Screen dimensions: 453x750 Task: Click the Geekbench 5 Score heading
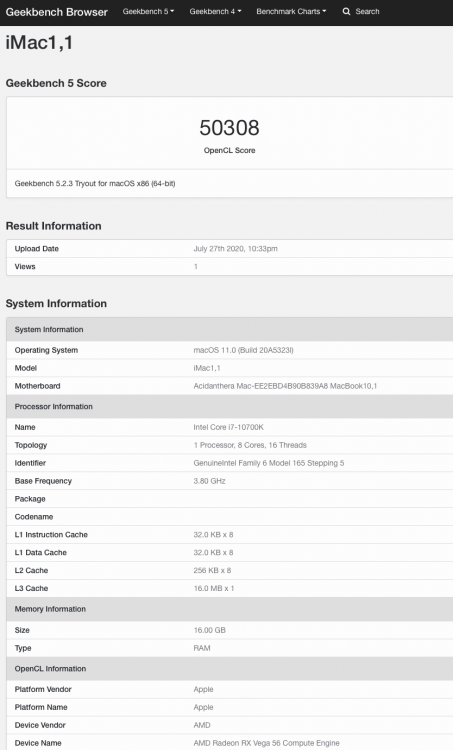pos(56,83)
